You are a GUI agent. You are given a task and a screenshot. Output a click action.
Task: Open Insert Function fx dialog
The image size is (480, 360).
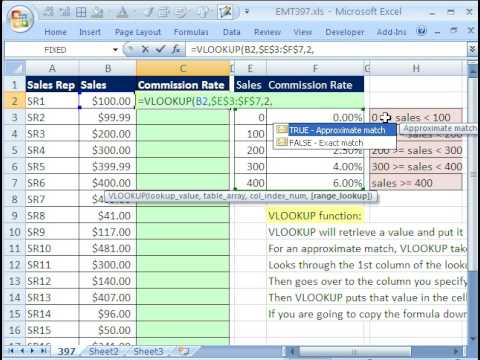click(176, 50)
